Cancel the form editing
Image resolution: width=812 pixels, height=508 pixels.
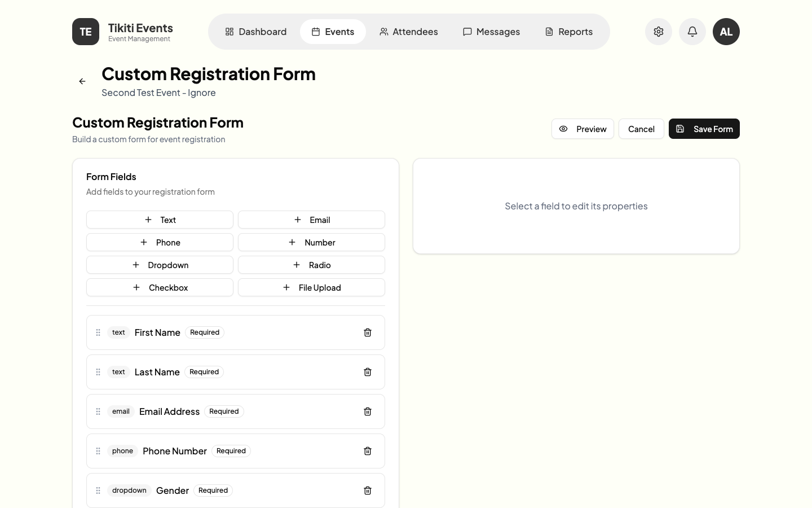641,129
